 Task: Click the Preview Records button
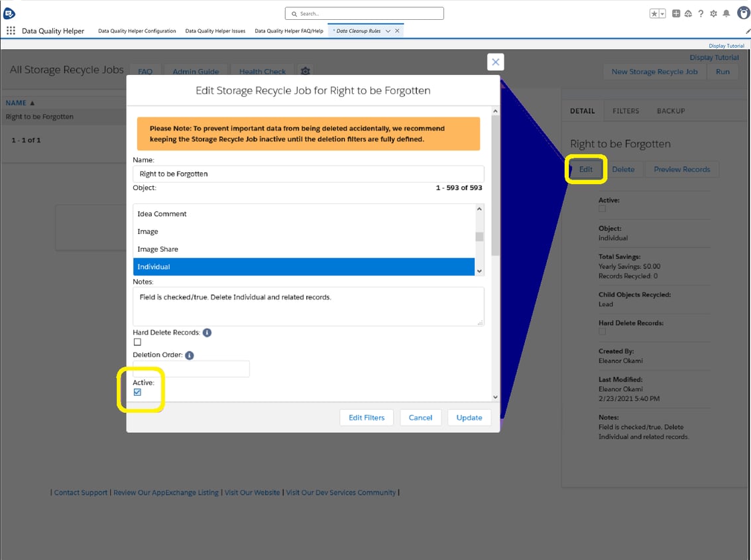point(681,169)
